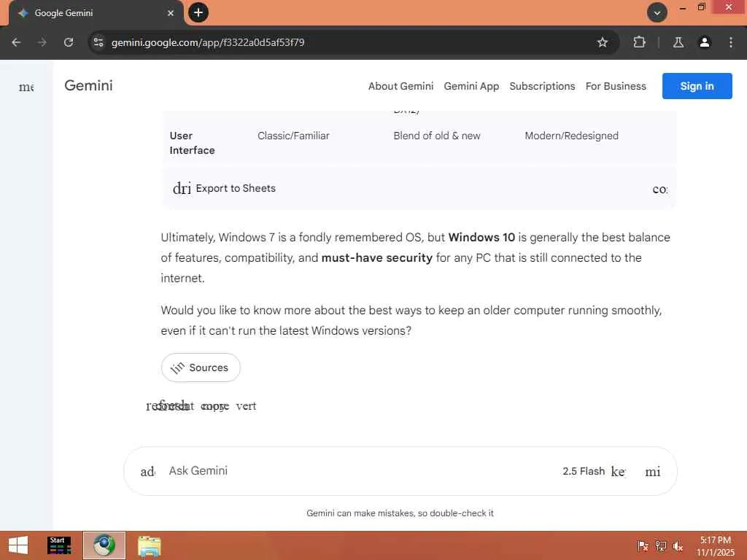Select the 'Blend of old & new' cell
Screen dimensions: 747x560
437,136
